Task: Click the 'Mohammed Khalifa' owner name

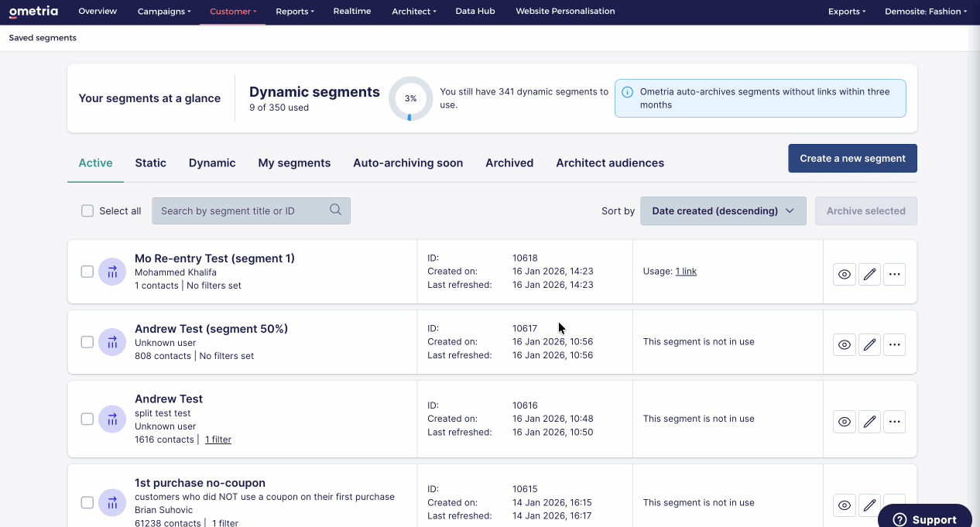Action: click(176, 272)
